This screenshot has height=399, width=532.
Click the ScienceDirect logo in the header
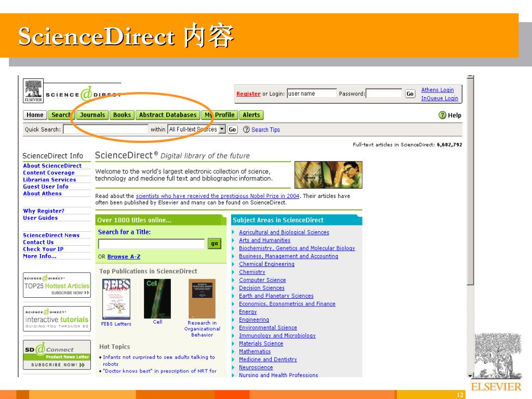(x=83, y=94)
